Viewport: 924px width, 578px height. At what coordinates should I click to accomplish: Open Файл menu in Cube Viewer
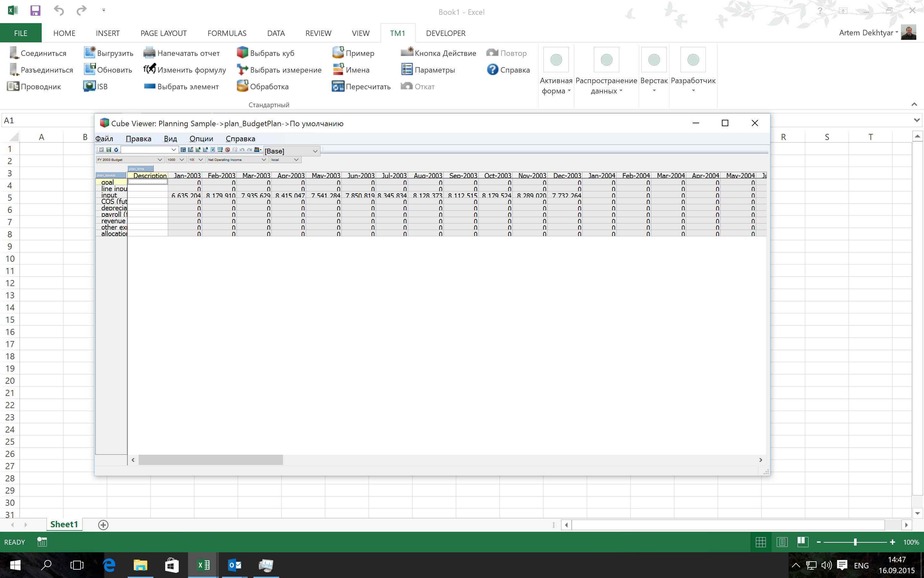tap(104, 138)
